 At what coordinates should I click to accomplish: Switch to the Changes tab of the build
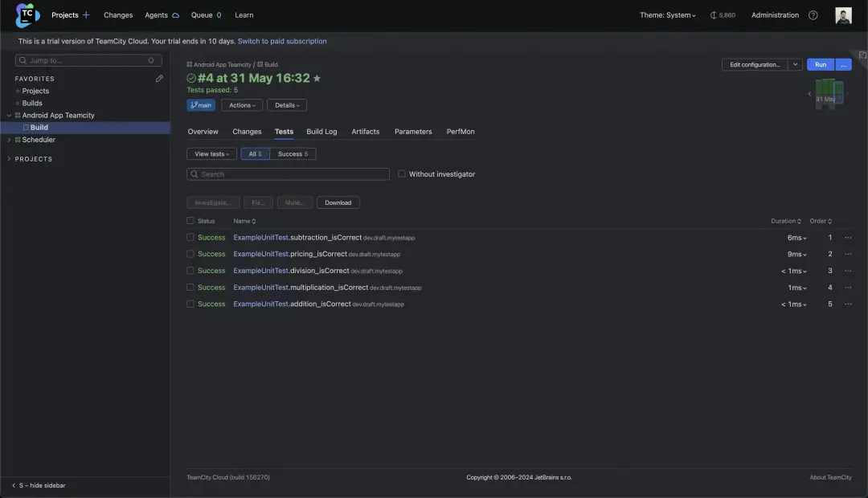tap(247, 132)
